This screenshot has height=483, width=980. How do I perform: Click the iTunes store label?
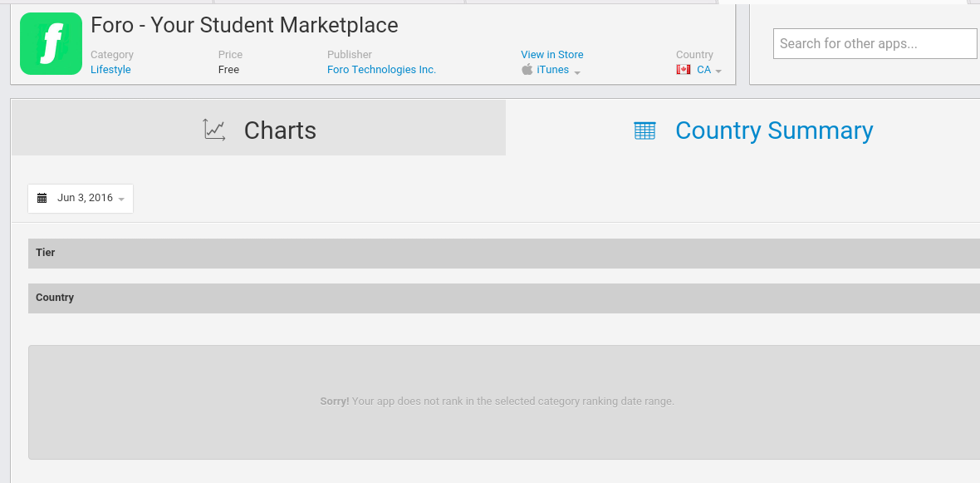pos(553,70)
